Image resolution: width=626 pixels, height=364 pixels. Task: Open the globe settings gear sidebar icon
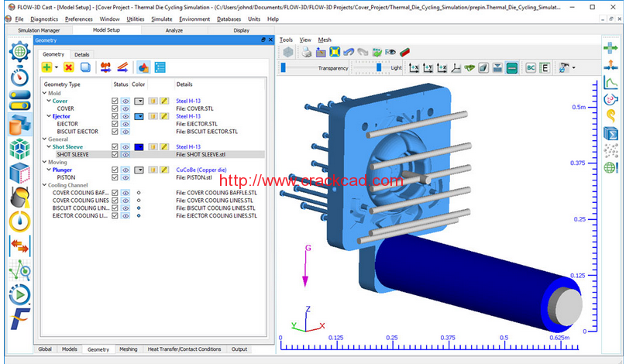tap(19, 51)
